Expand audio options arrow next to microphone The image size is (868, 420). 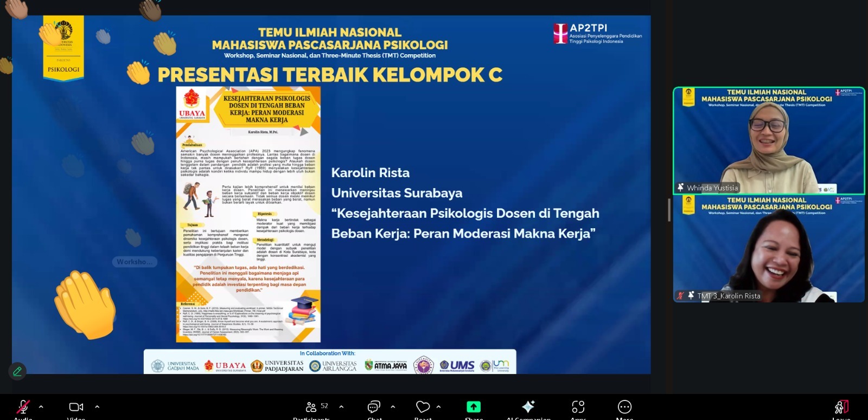[x=41, y=406]
